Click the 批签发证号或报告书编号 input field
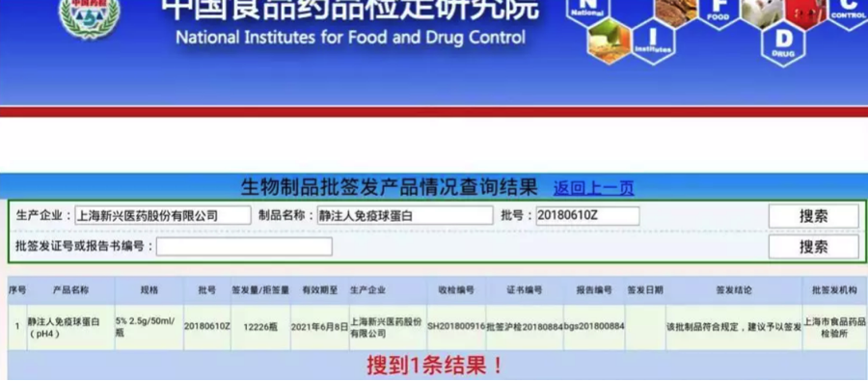Image resolution: width=868 pixels, height=381 pixels. (x=244, y=246)
